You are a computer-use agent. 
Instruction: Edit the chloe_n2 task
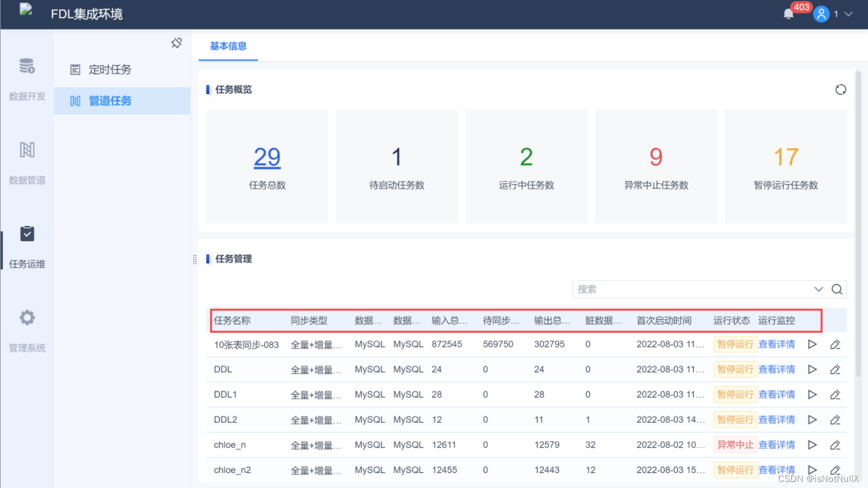tap(835, 470)
